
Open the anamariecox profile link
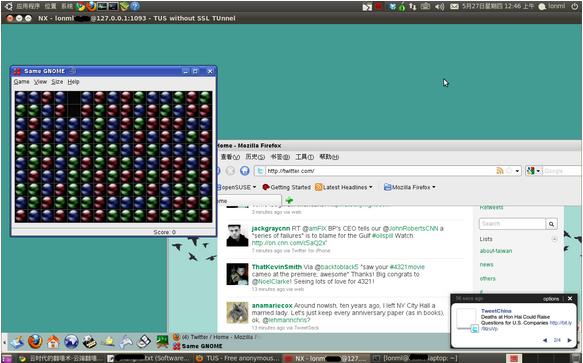coord(272,305)
